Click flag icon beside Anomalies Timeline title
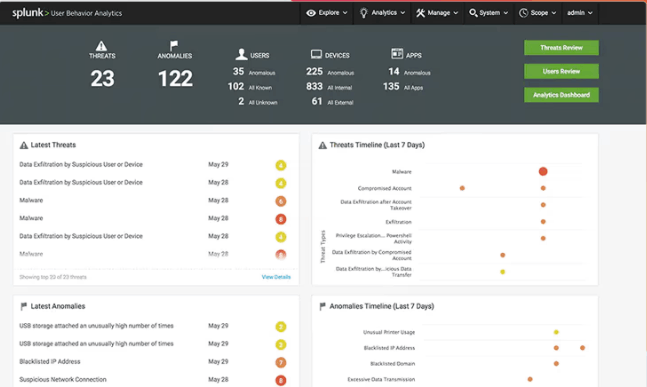Viewport: 647px width, 387px height. [x=322, y=306]
